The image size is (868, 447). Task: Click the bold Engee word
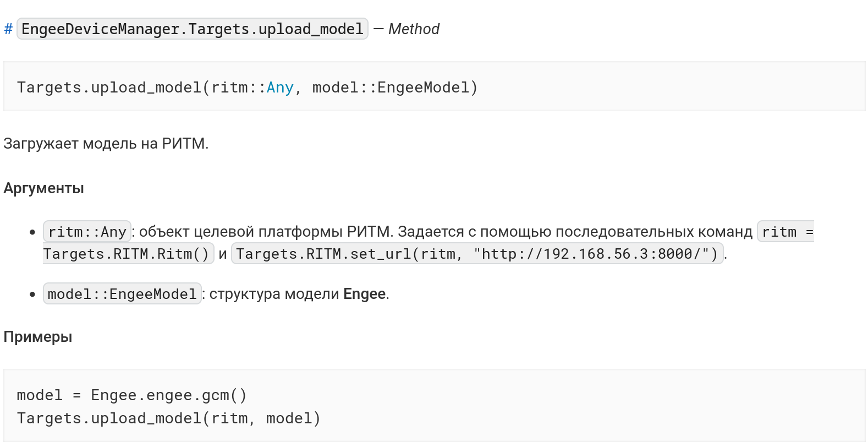click(x=364, y=294)
